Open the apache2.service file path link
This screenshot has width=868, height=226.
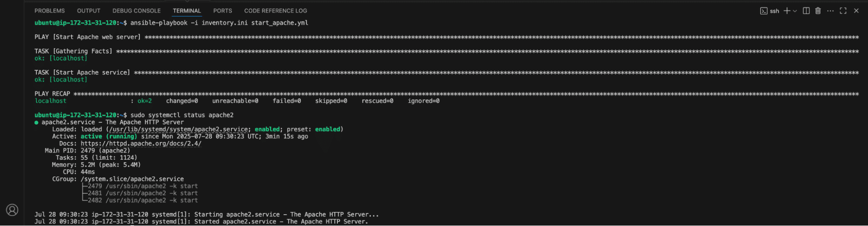click(x=178, y=129)
